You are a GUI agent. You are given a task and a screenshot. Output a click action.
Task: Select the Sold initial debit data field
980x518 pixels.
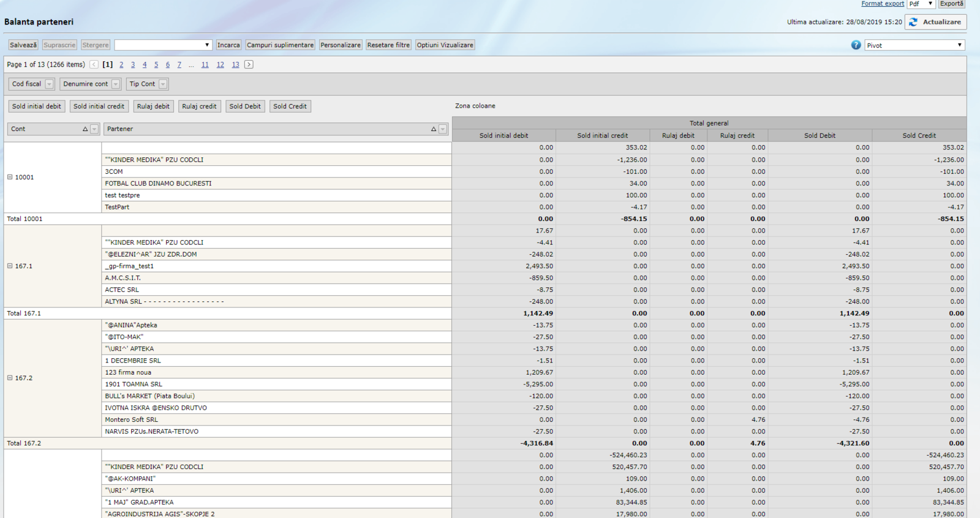[37, 107]
